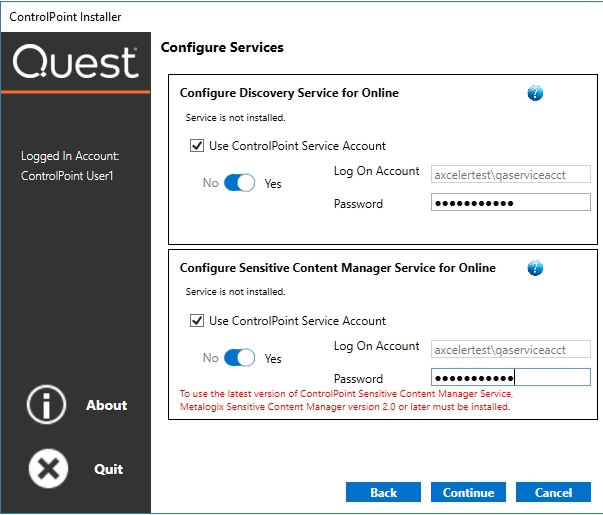Click the Quit X icon
The width and height of the screenshot is (603, 515).
point(47,469)
